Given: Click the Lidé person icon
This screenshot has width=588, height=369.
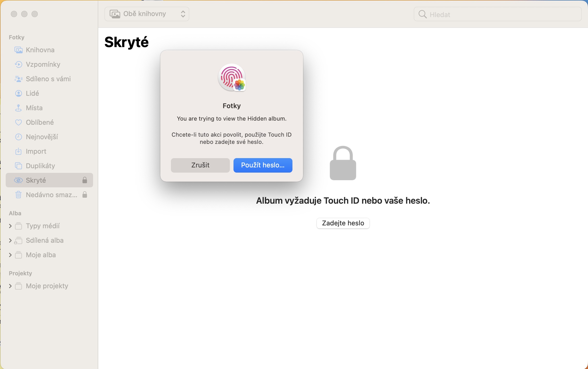Looking at the screenshot, I should point(18,93).
